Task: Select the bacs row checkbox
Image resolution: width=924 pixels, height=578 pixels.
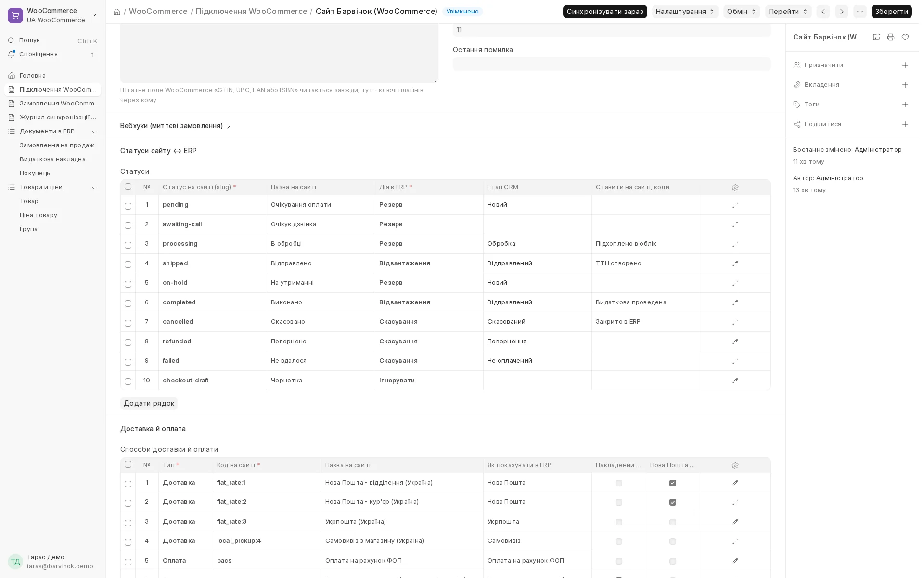Action: (128, 562)
